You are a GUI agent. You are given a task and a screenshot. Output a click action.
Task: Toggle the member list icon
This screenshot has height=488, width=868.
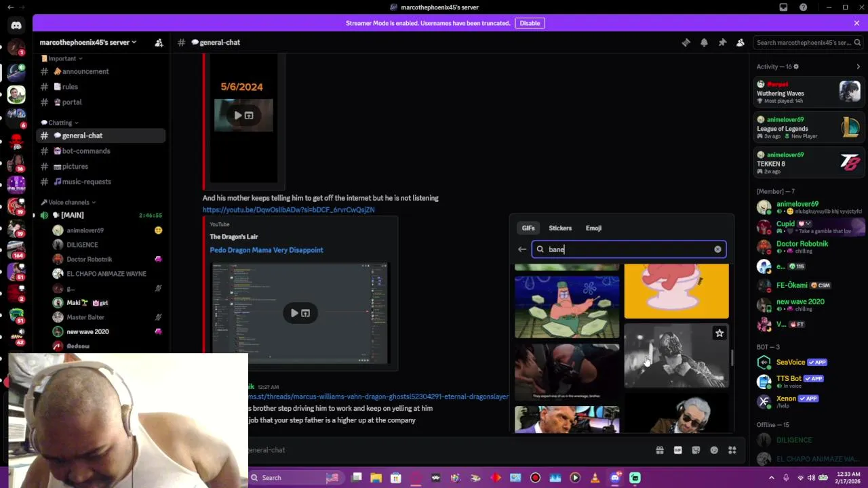point(741,42)
